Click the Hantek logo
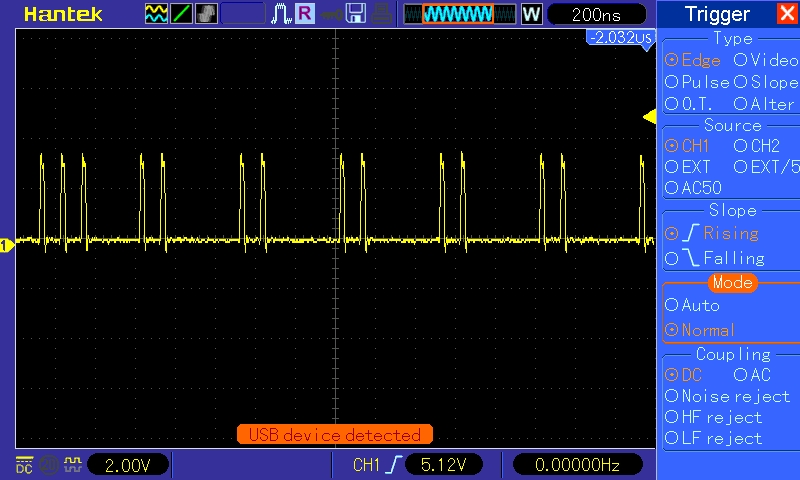The height and width of the screenshot is (480, 800). [x=63, y=14]
